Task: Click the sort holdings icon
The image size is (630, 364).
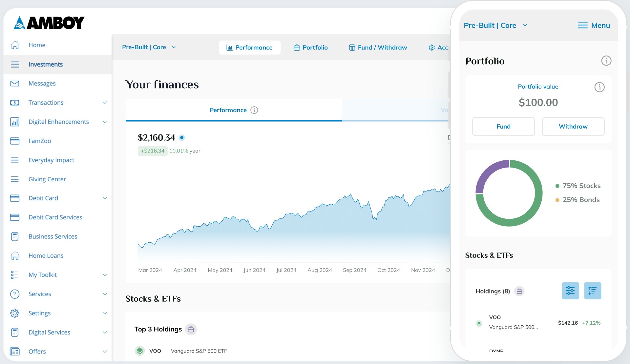Action: [593, 291]
